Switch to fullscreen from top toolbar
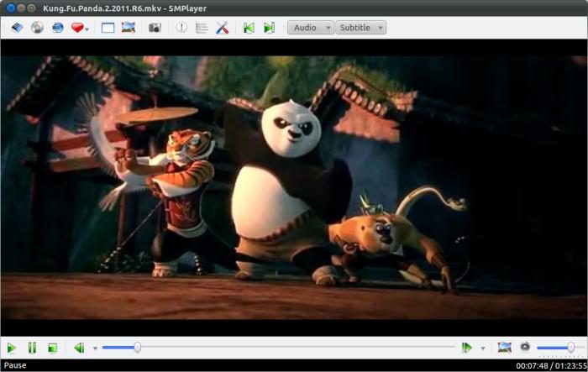588x372 pixels. point(129,28)
